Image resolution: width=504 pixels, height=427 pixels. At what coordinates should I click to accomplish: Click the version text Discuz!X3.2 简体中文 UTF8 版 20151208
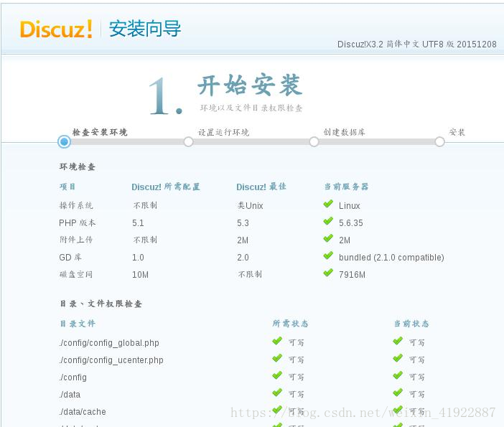pos(417,44)
